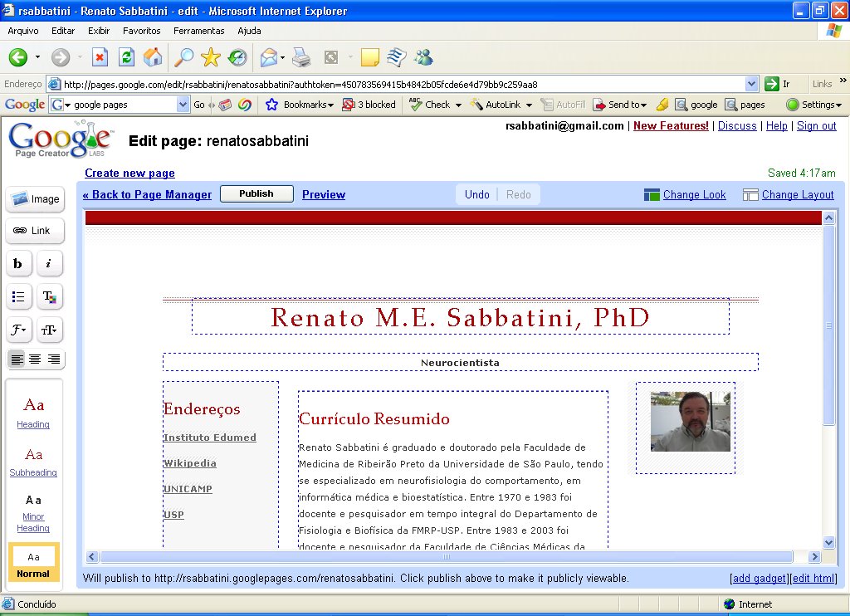The height and width of the screenshot is (616, 850).
Task: Click the add gadget link
Action: (x=759, y=578)
